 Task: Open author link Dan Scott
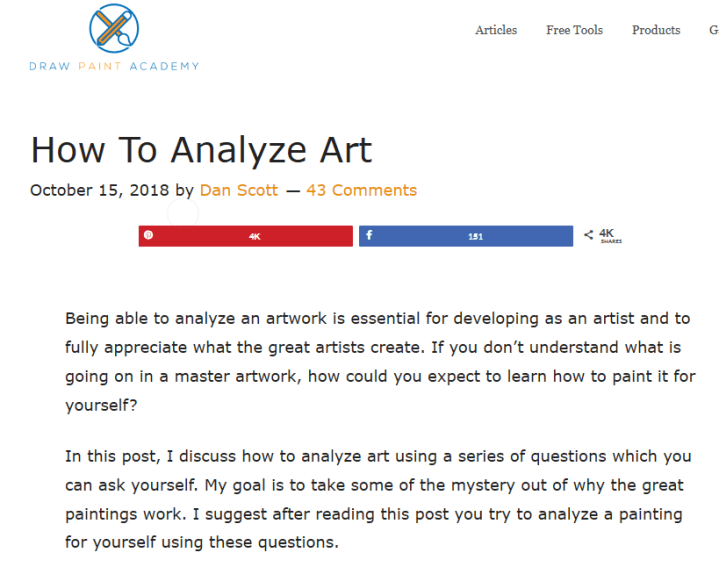(239, 190)
